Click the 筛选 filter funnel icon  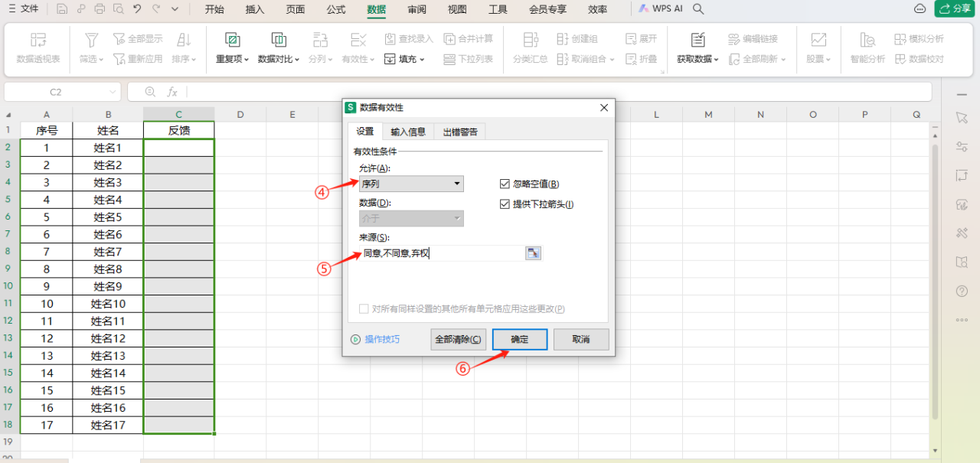[x=91, y=40]
